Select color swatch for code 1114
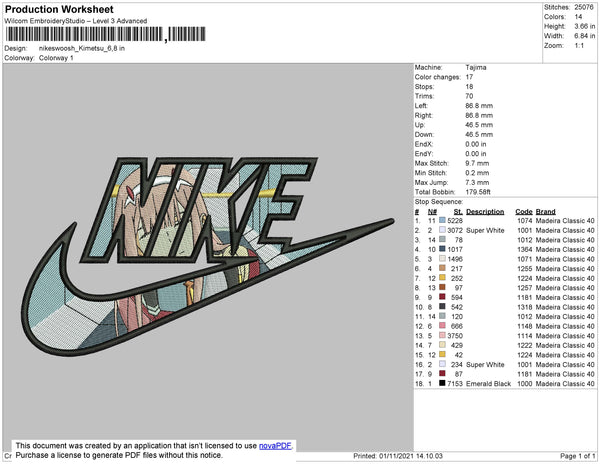 click(442, 335)
